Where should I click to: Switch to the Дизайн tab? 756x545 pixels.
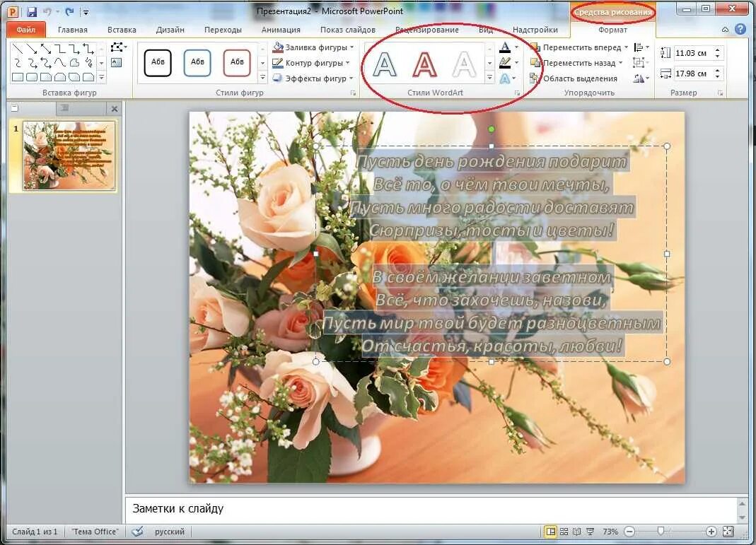pos(170,30)
